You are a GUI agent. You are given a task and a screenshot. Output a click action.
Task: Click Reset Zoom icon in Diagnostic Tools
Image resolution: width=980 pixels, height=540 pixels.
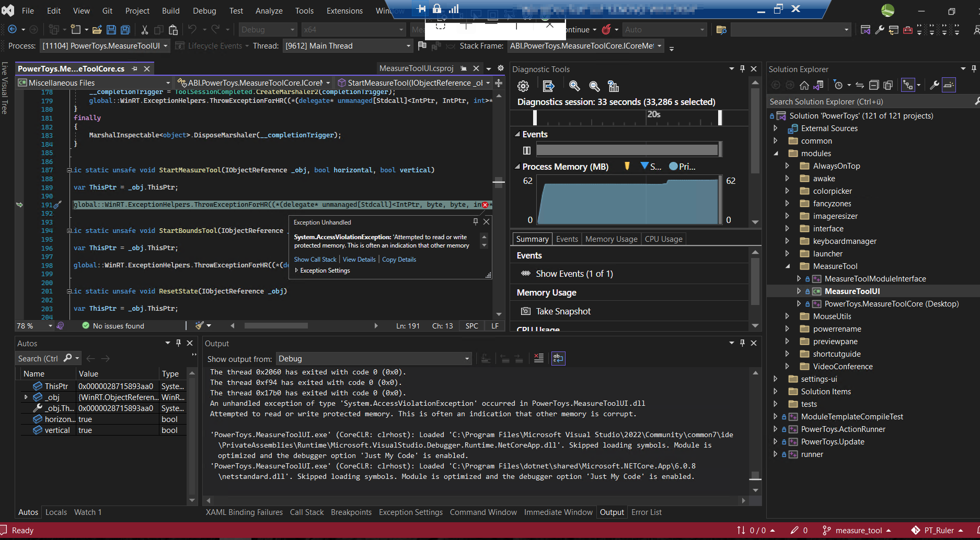614,86
